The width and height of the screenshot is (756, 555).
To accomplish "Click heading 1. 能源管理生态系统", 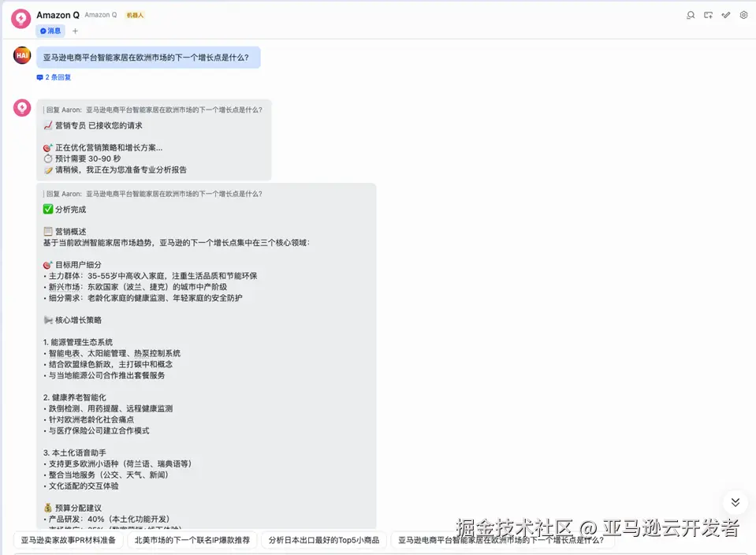I will 77,342.
